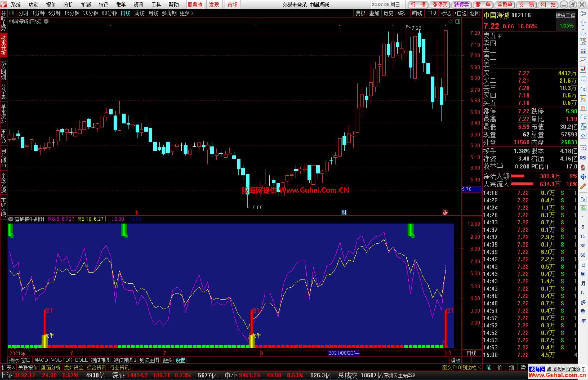Image resolution: width=588 pixels, height=380 pixels.
Task: Click the up arrow icon in right toolbar
Action: point(583,23)
